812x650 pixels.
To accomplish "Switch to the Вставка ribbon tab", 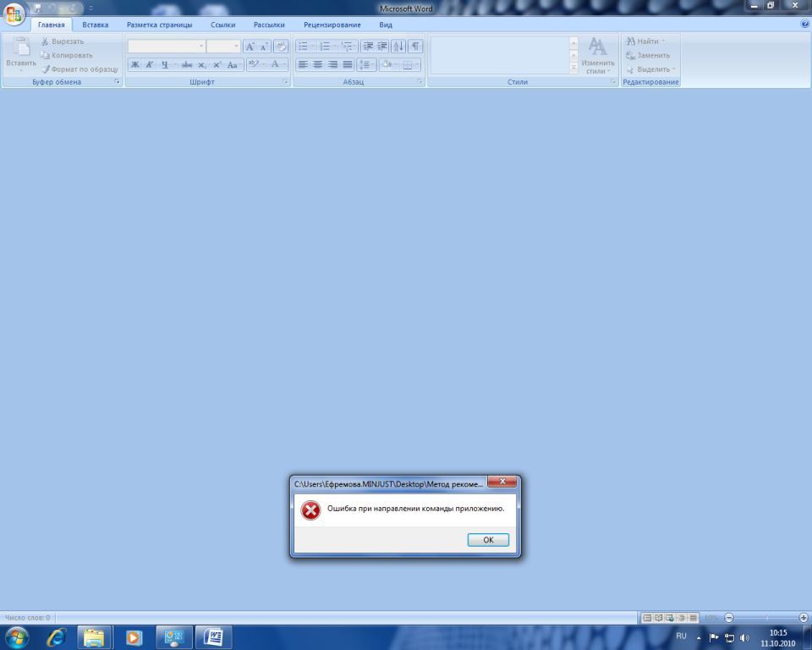I will tap(96, 25).
